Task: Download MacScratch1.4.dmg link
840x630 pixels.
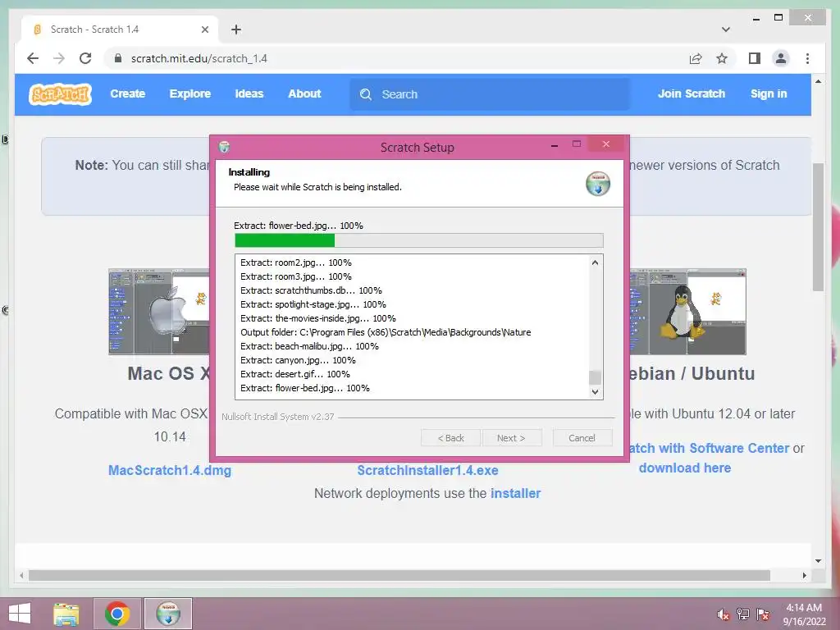Action: [170, 470]
